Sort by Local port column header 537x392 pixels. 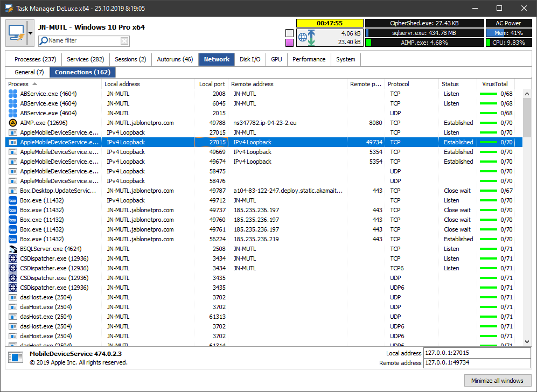point(211,84)
